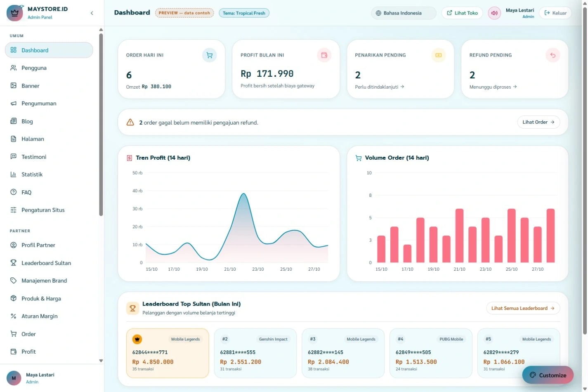
Task: Open Lihat Semua Leaderboard link
Action: pyautogui.click(x=523, y=308)
